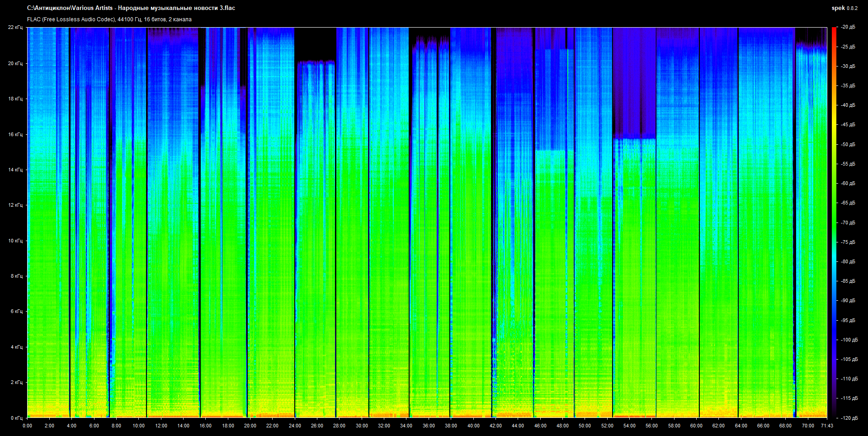The height and width of the screenshot is (436, 868).
Task: Select the 30:00 time axis marker
Action: point(362,426)
